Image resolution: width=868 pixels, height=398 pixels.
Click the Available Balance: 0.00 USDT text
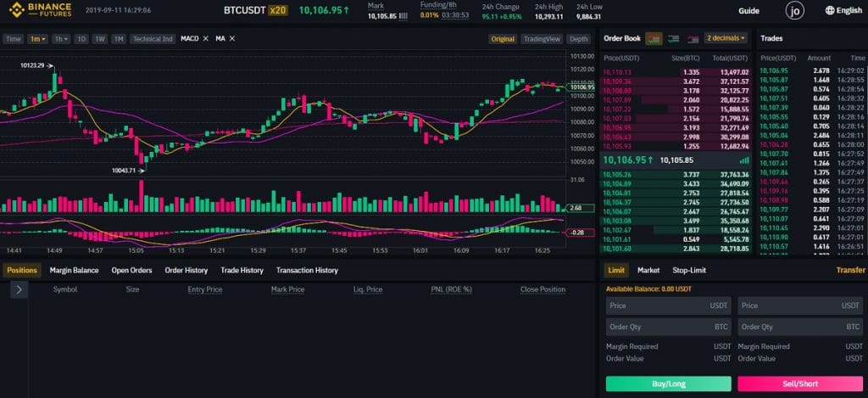pyautogui.click(x=648, y=289)
